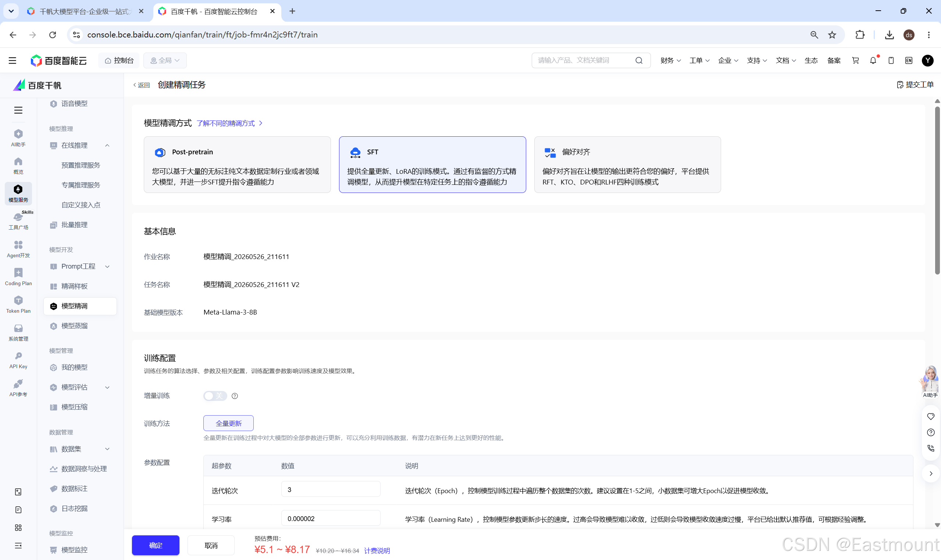Click the phone contact icon on right

(x=930, y=448)
